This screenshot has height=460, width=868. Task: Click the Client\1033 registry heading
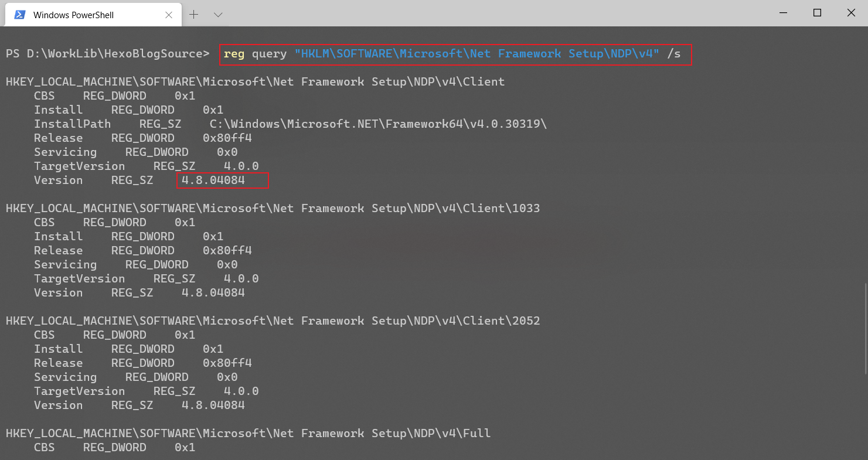(x=273, y=208)
